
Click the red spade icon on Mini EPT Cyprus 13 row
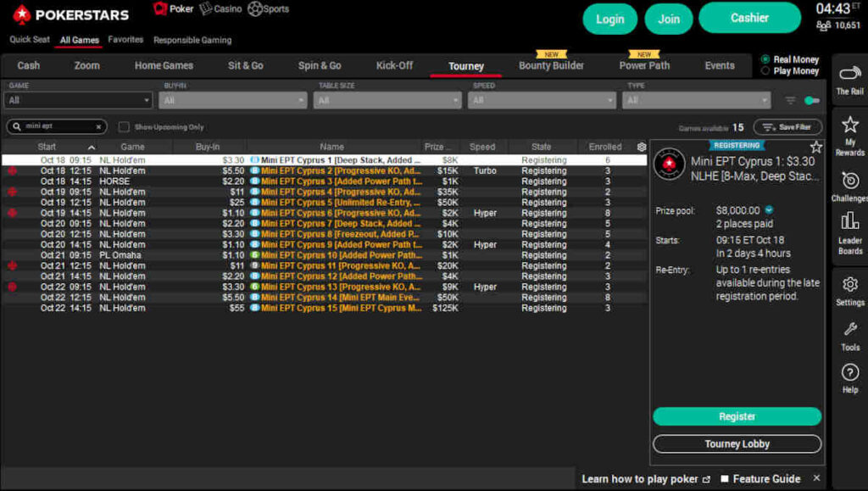coord(12,287)
